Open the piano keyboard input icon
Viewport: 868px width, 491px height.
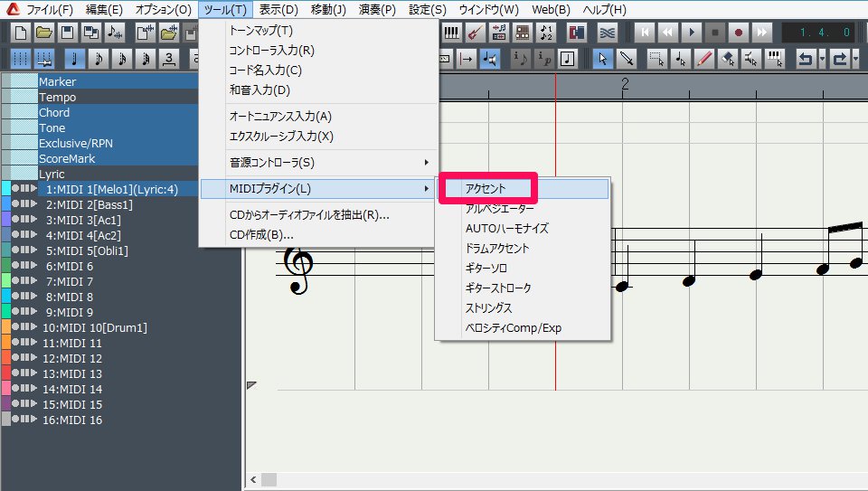451,33
